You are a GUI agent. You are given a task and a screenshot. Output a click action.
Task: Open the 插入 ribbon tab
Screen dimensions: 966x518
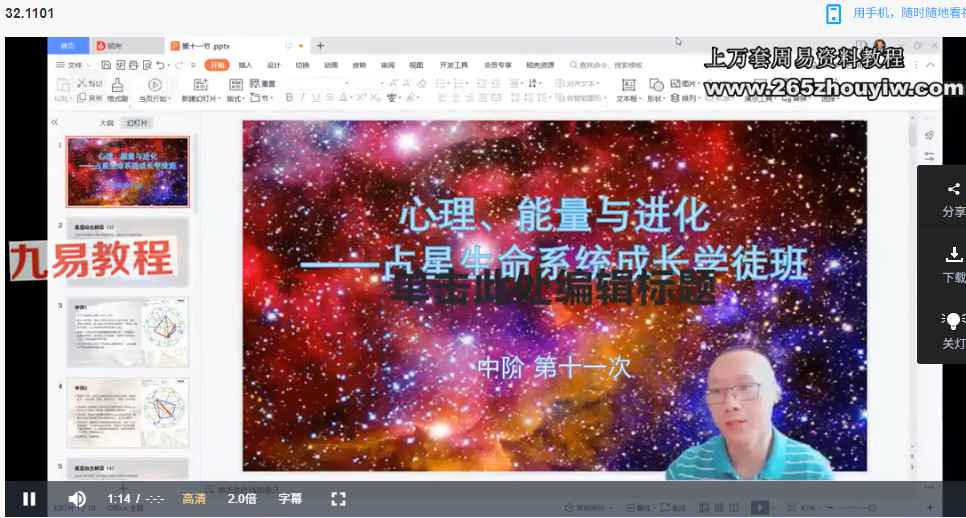tap(245, 65)
